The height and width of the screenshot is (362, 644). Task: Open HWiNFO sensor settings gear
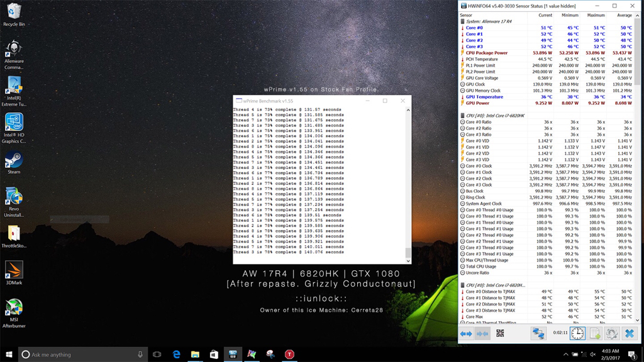(x=612, y=333)
